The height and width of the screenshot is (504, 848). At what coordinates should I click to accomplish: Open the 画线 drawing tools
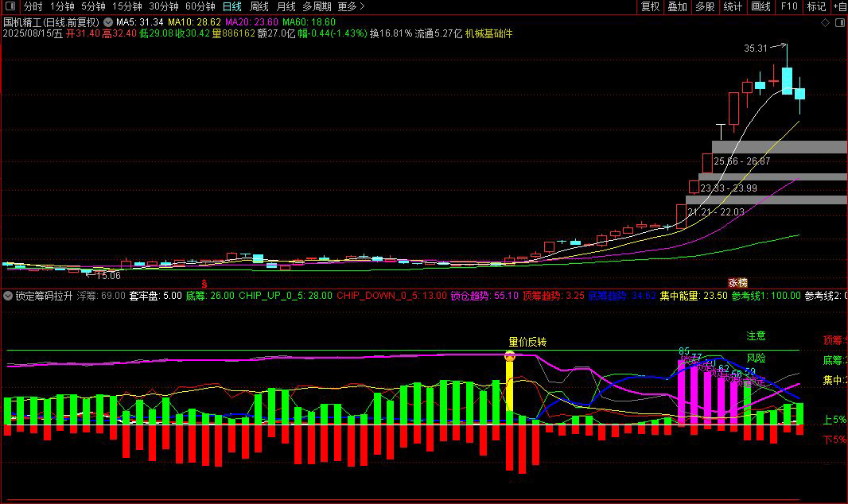760,6
